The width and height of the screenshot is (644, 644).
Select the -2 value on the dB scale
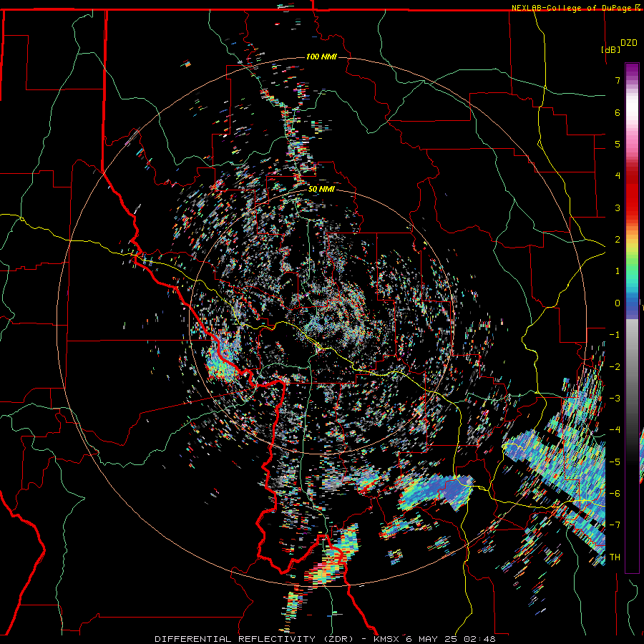coord(615,367)
